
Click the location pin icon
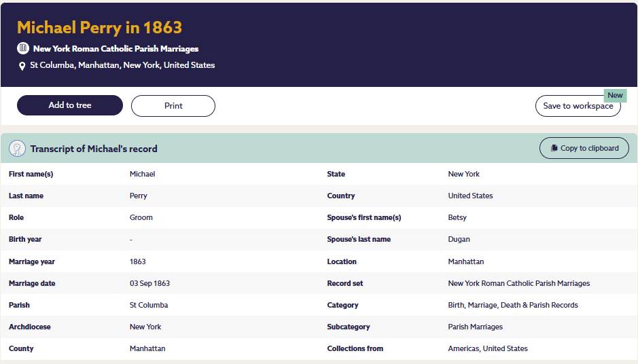[22, 66]
